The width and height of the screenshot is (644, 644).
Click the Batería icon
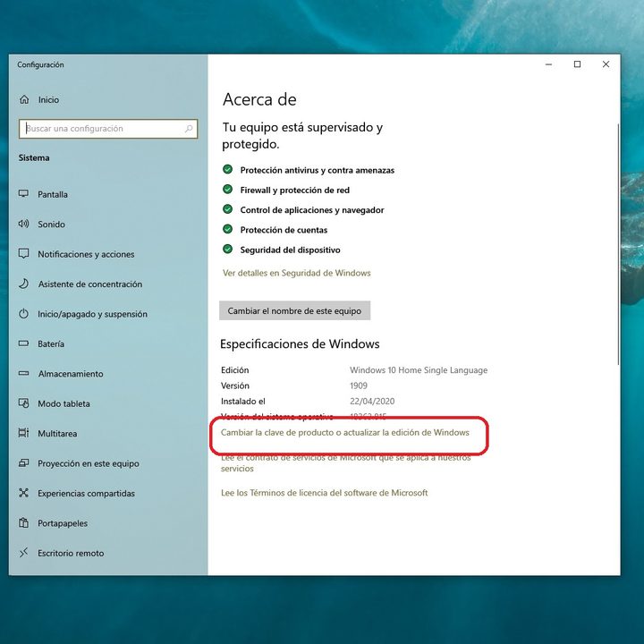(24, 343)
